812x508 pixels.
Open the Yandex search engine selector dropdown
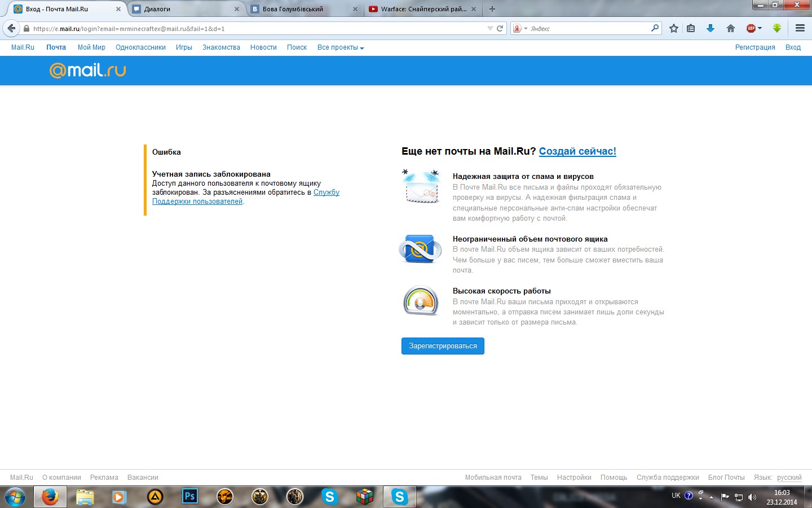coord(520,28)
